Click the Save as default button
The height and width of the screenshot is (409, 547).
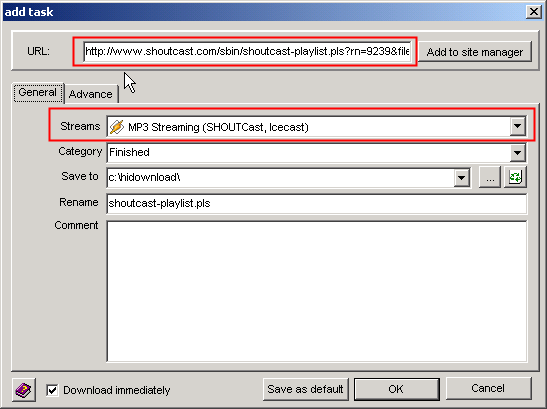(306, 389)
